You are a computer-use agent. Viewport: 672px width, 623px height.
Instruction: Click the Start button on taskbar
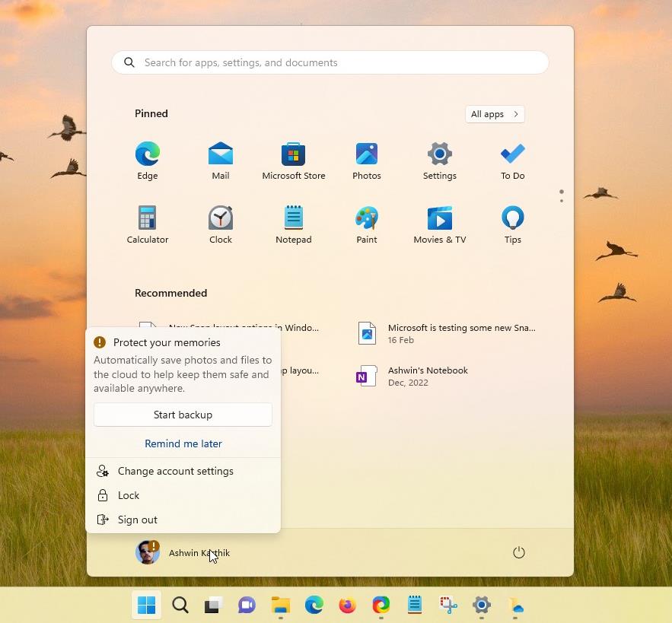point(147,605)
